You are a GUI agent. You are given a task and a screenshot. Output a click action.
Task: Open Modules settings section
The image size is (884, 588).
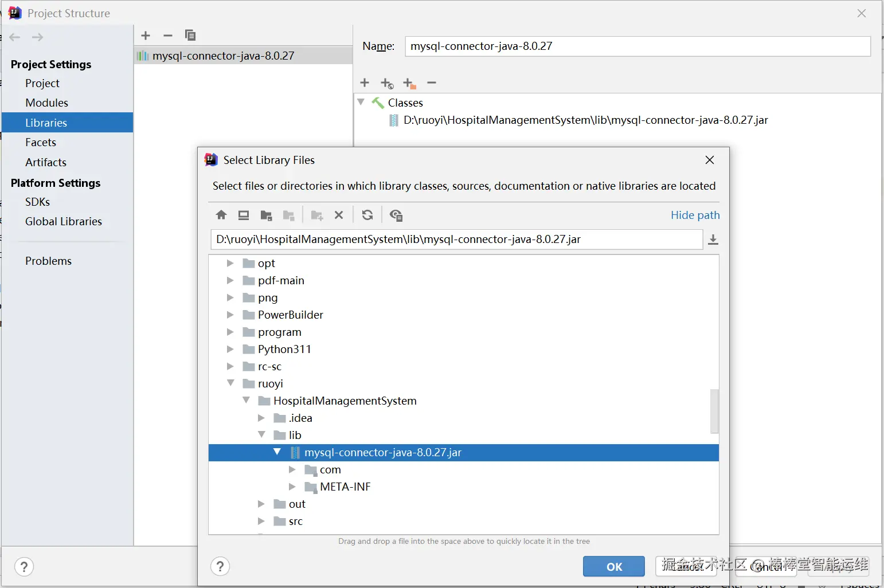tap(46, 103)
